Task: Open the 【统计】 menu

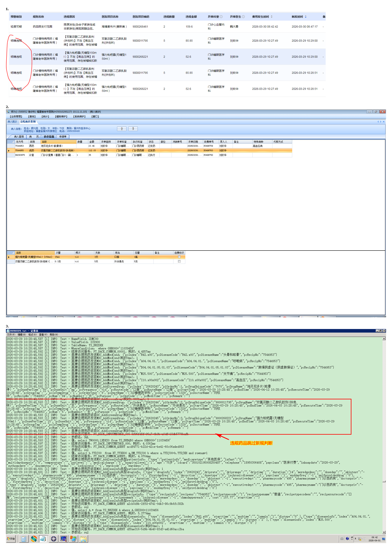Action: (45, 117)
